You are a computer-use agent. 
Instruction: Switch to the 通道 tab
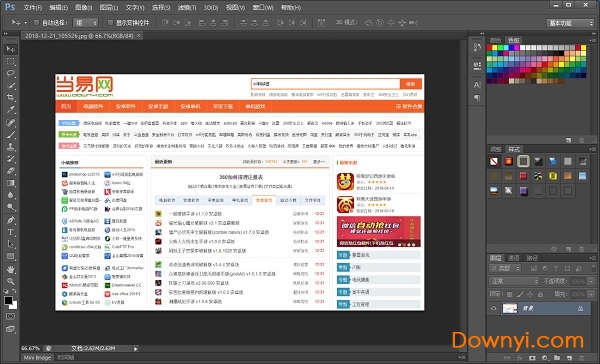pyautogui.click(x=514, y=258)
